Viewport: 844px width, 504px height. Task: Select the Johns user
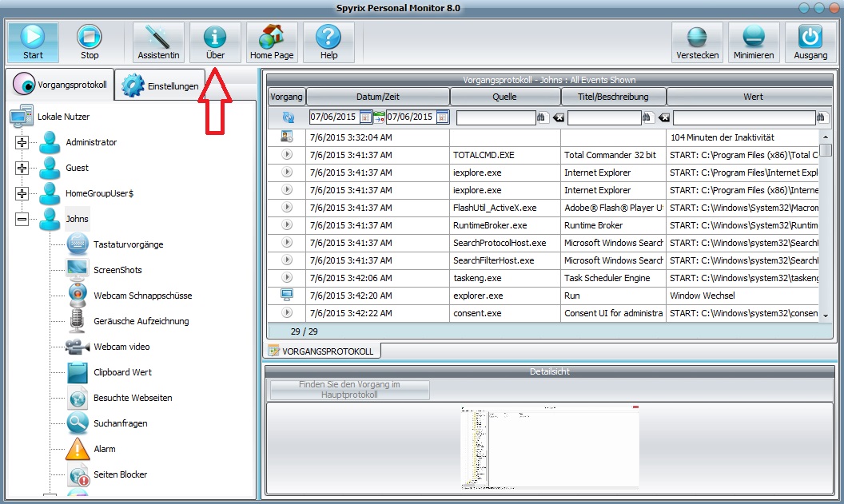coord(77,219)
